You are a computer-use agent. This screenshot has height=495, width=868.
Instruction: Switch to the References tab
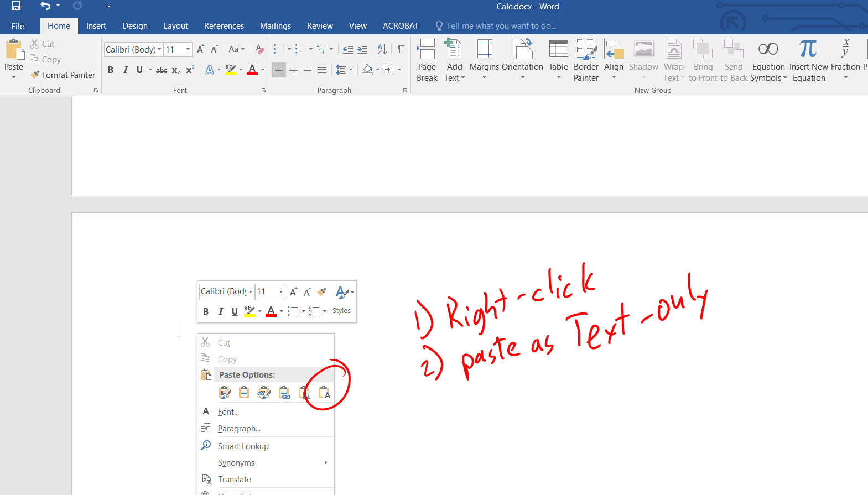(224, 26)
